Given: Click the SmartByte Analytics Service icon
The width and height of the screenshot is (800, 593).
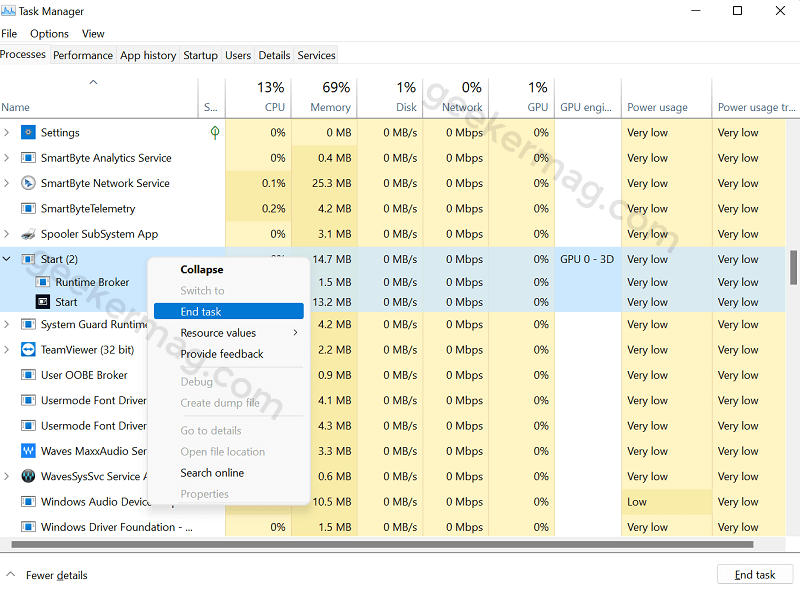Looking at the screenshot, I should coord(28,158).
